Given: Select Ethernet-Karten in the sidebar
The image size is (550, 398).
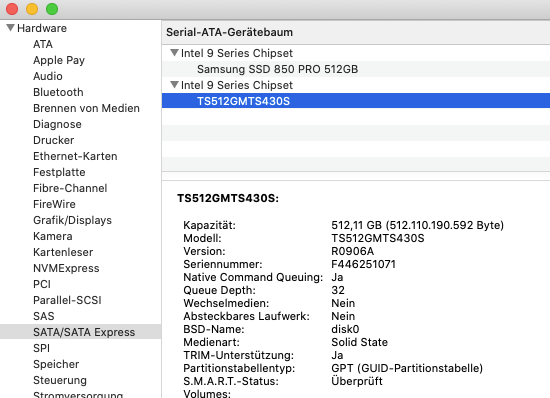Looking at the screenshot, I should click(x=75, y=156).
